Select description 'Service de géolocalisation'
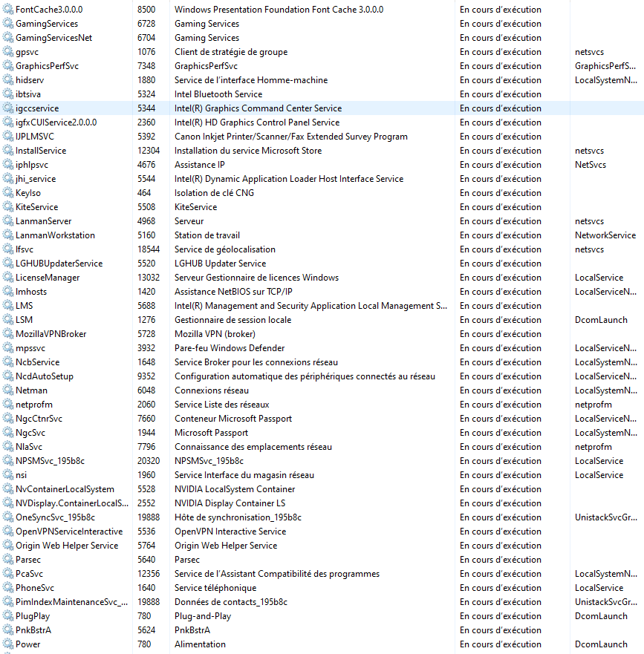 pyautogui.click(x=225, y=249)
